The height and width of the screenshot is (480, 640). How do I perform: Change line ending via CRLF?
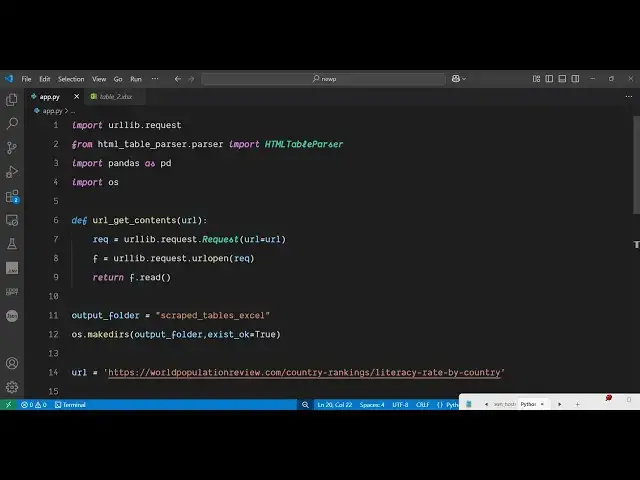422,404
